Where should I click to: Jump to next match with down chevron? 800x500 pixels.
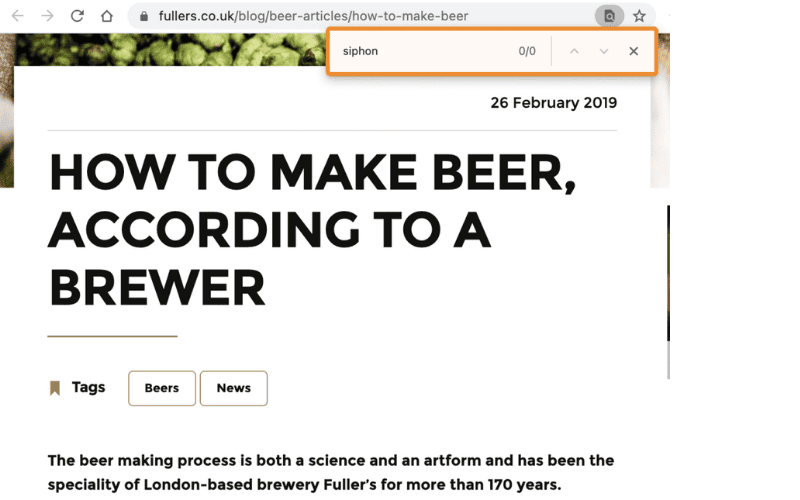pos(604,51)
